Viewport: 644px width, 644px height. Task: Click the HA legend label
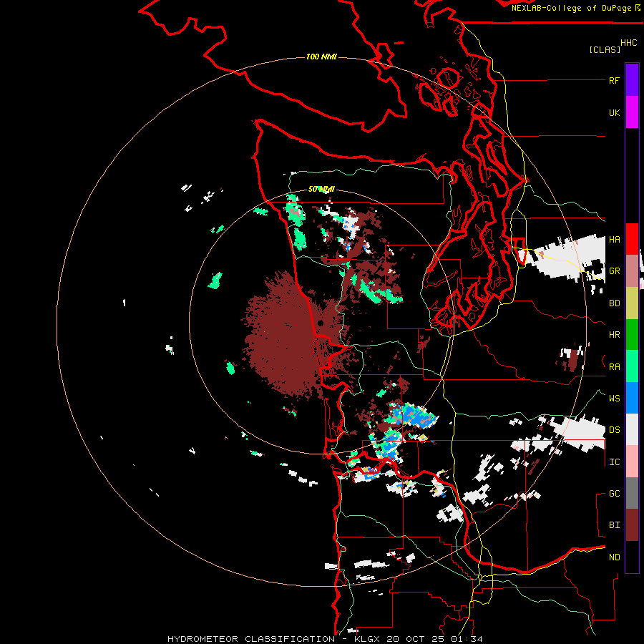click(614, 240)
